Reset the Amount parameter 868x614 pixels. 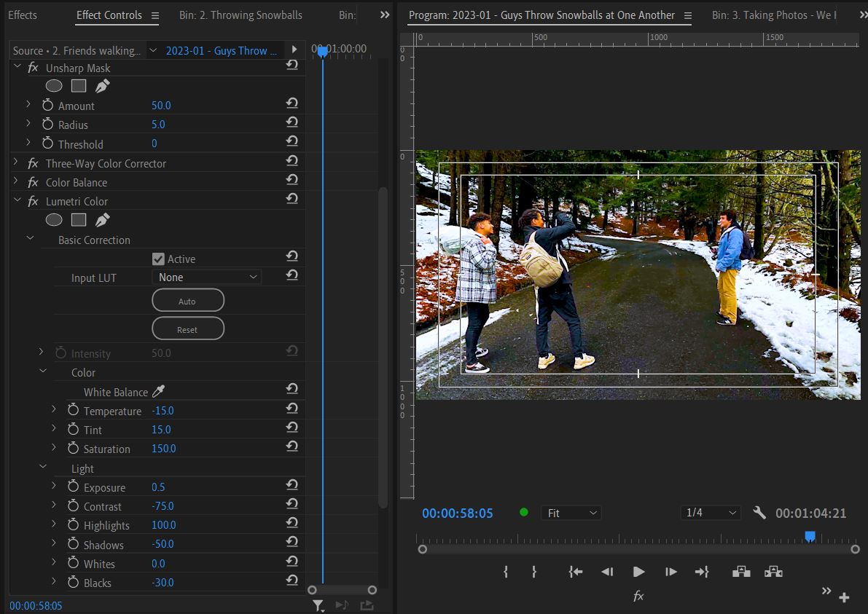coord(292,103)
